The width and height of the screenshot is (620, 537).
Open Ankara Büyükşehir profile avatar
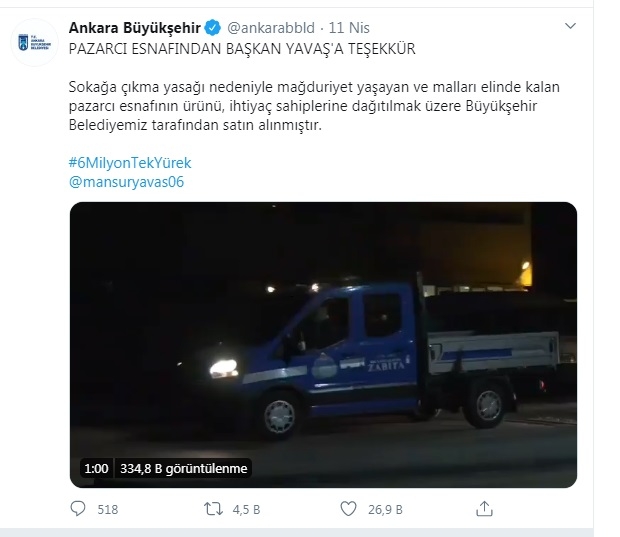pyautogui.click(x=34, y=42)
